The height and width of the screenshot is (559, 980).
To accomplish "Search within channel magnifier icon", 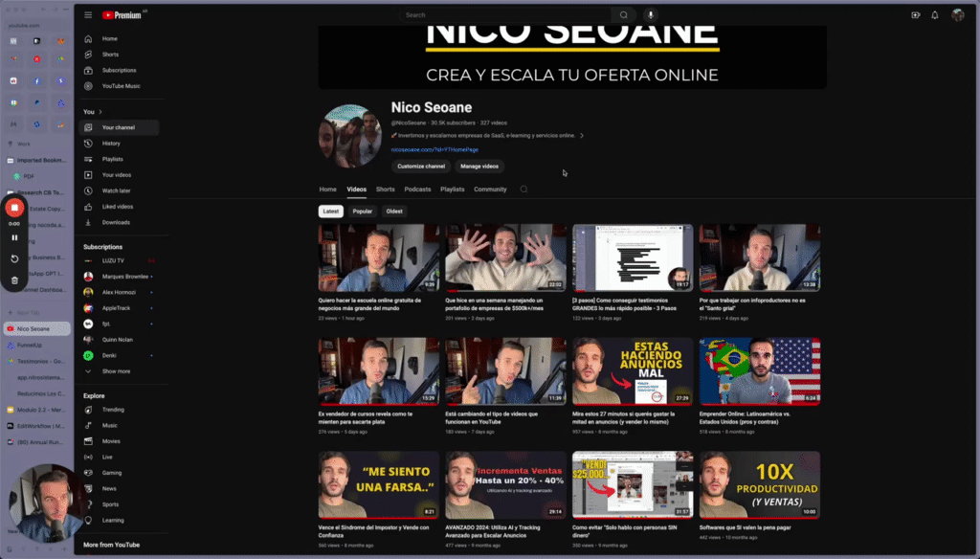I will (x=523, y=189).
